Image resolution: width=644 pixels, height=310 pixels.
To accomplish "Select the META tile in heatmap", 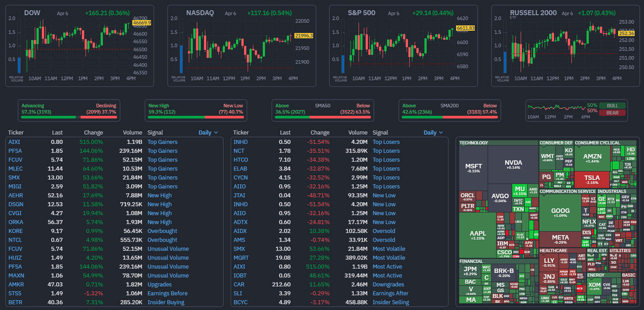I will point(560,239).
